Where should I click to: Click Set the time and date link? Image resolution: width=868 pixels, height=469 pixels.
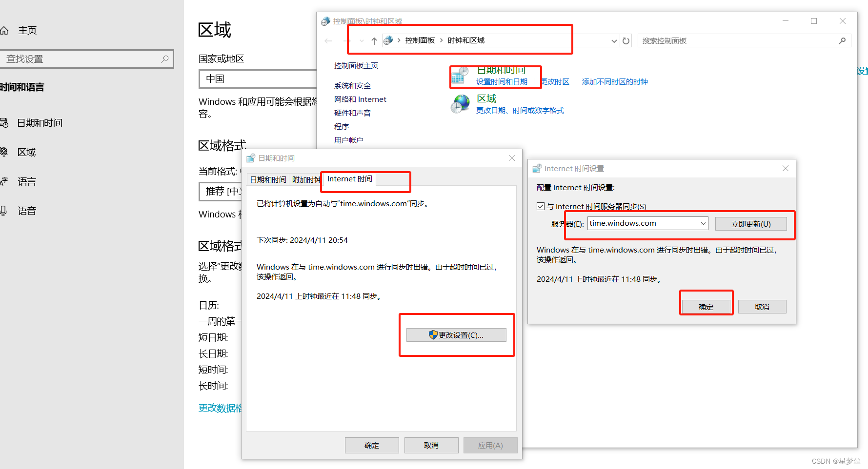pos(502,82)
